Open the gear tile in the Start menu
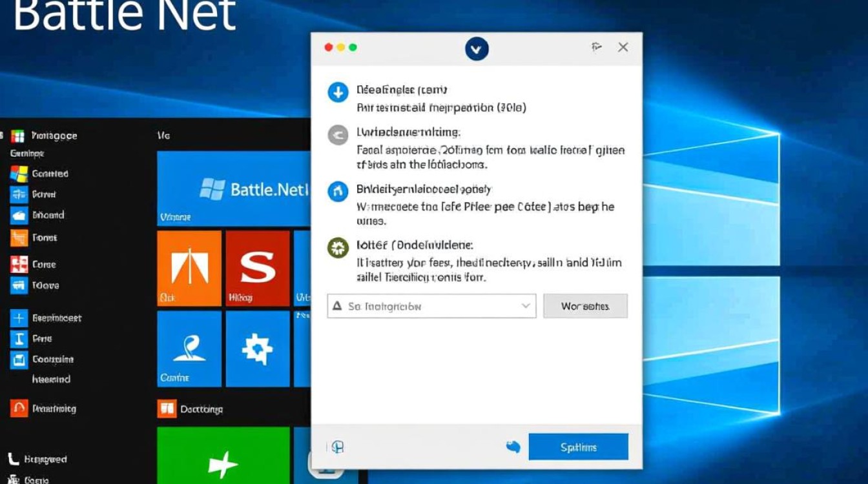The height and width of the screenshot is (484, 868). pos(258,348)
